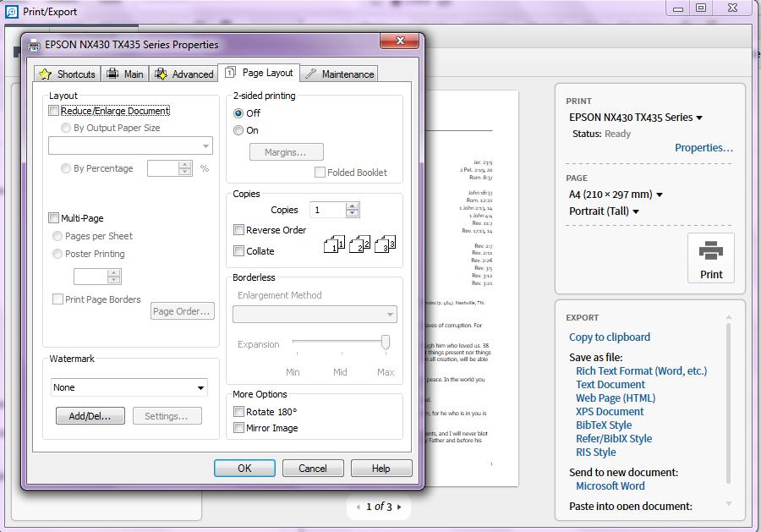Check Reduce/Enlarge Document
Screen dimensions: 761x532
click(53, 111)
